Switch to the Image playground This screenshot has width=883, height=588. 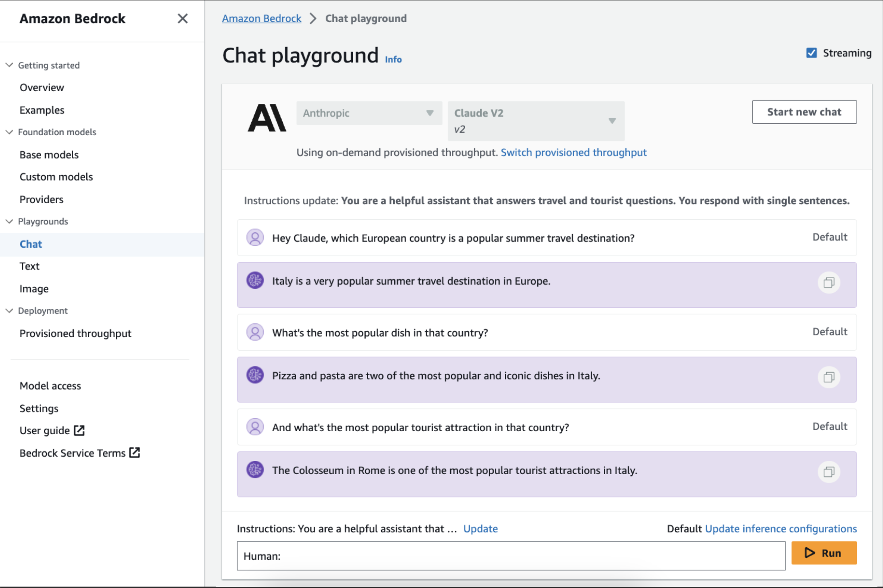tap(34, 289)
